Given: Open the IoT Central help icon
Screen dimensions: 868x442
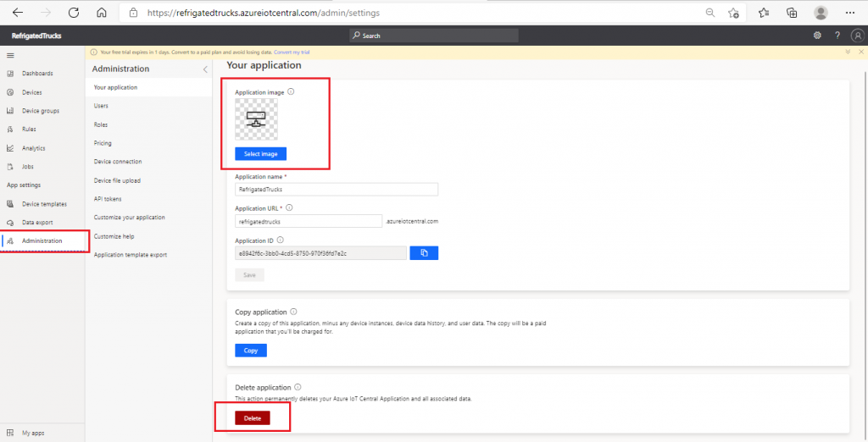Looking at the screenshot, I should click(x=837, y=36).
